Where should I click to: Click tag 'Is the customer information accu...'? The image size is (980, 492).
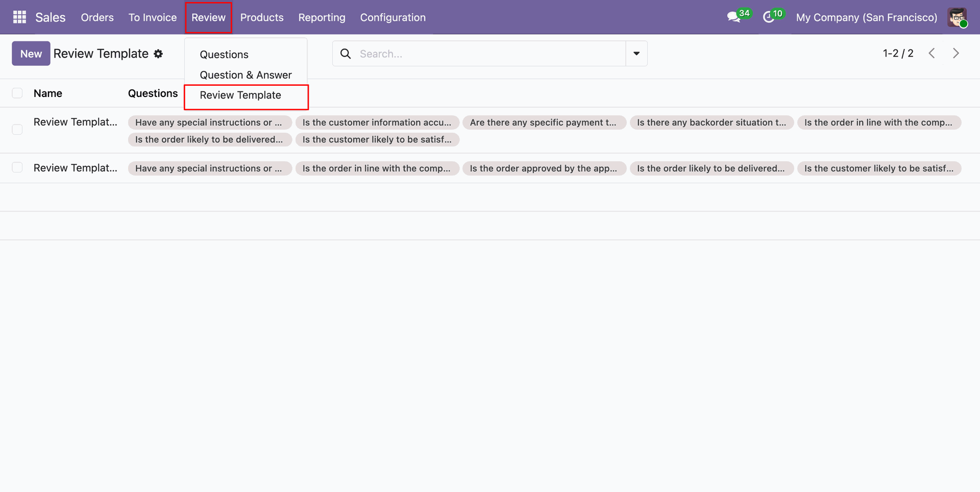coord(377,122)
